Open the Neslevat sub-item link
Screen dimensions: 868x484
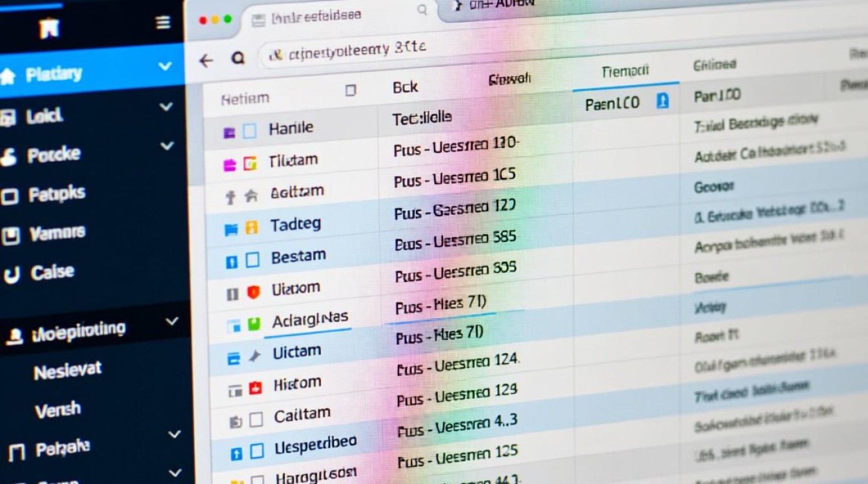coord(67,370)
